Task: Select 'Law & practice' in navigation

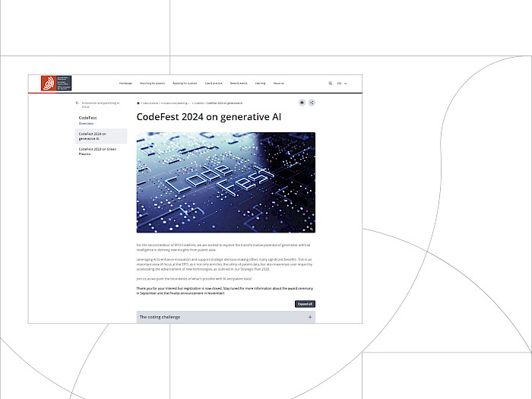Action: tap(214, 84)
